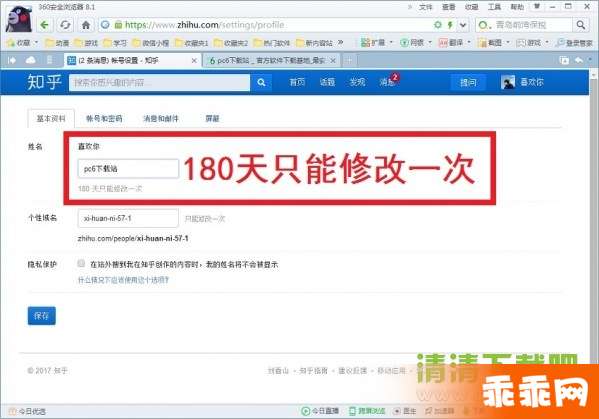Screen dimensions: 599x419
Task: Switch to the 消息和邮件 tab
Action: (161, 118)
